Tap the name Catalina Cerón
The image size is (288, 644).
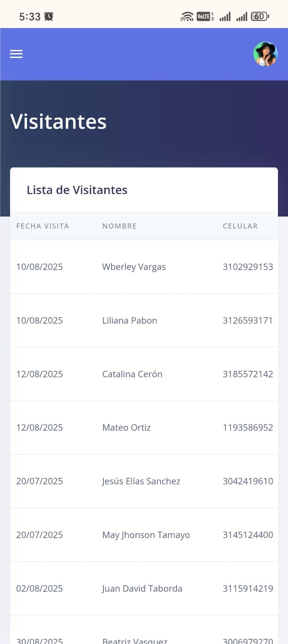(x=132, y=374)
